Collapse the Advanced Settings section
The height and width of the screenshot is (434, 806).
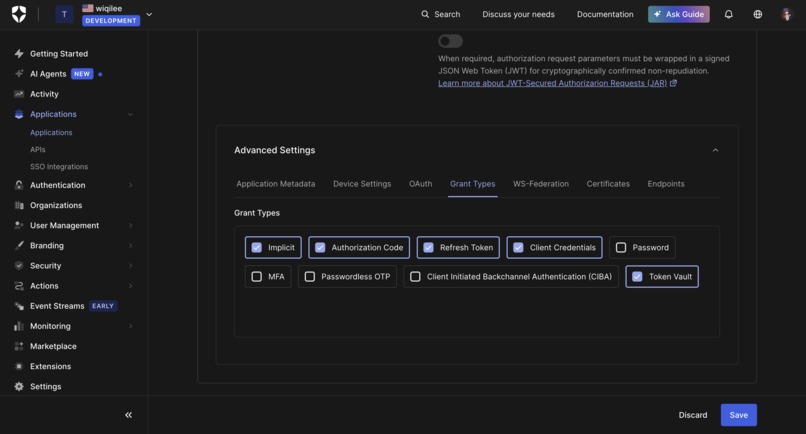pos(715,150)
